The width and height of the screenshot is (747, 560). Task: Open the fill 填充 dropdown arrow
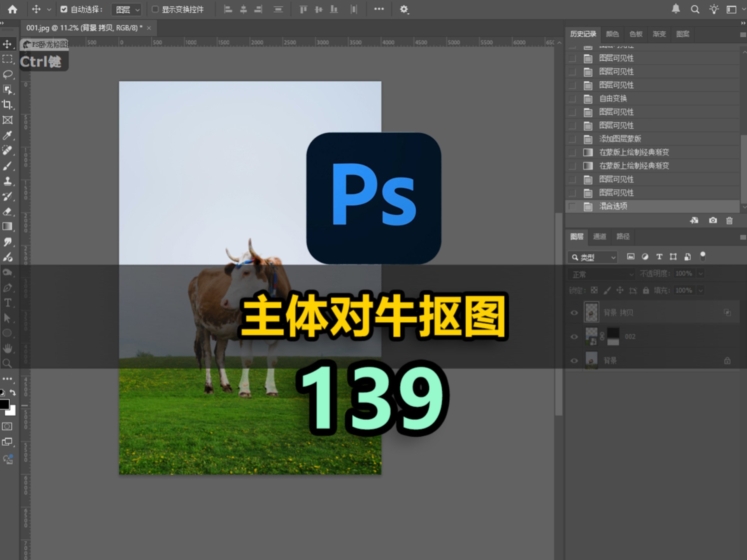[701, 290]
